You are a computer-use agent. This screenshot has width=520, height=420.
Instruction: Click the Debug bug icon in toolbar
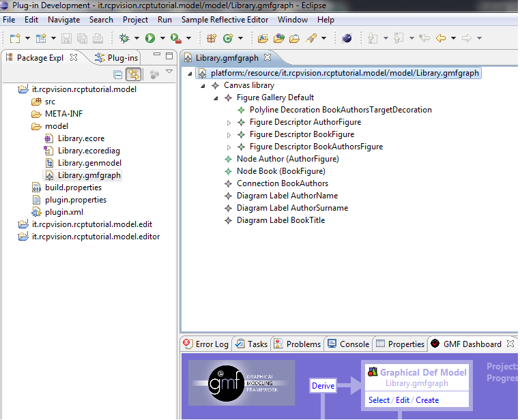point(124,38)
